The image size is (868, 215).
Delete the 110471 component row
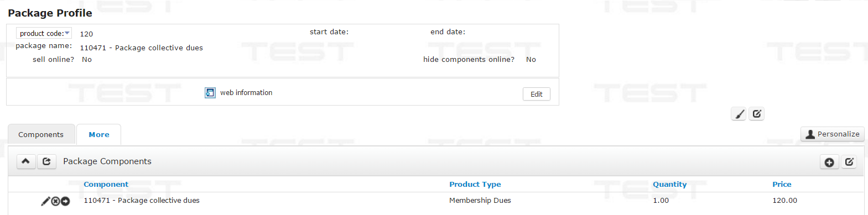click(x=55, y=201)
